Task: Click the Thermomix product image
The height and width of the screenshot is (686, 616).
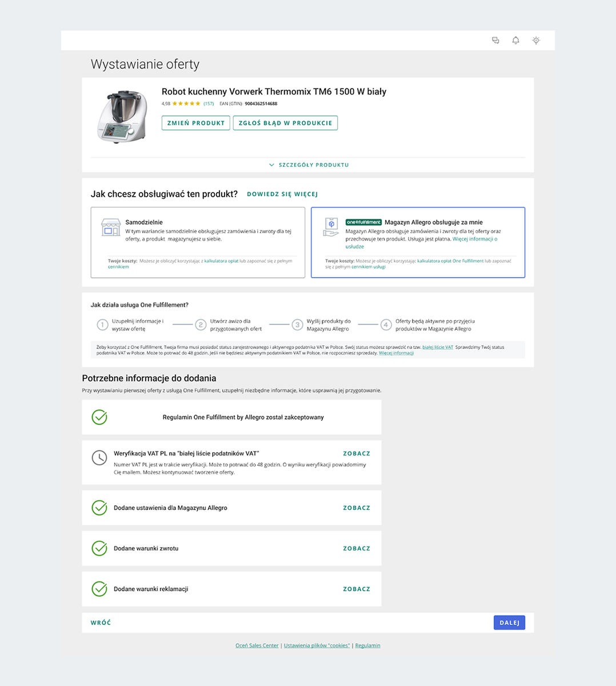Action: [122, 116]
